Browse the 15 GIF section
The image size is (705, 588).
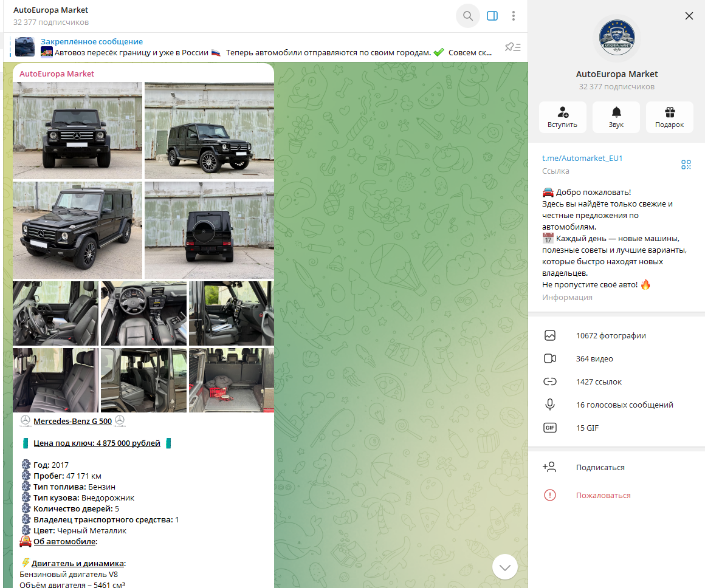tap(587, 428)
